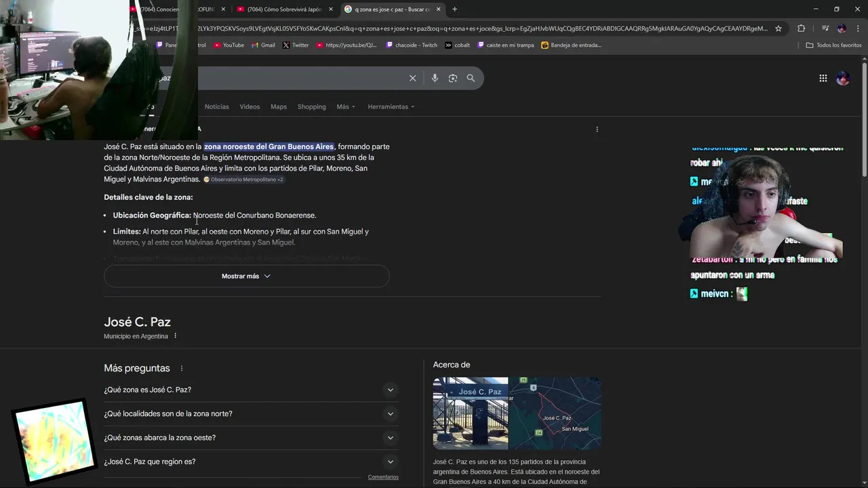Click the magnifying glass search icon

[471, 78]
